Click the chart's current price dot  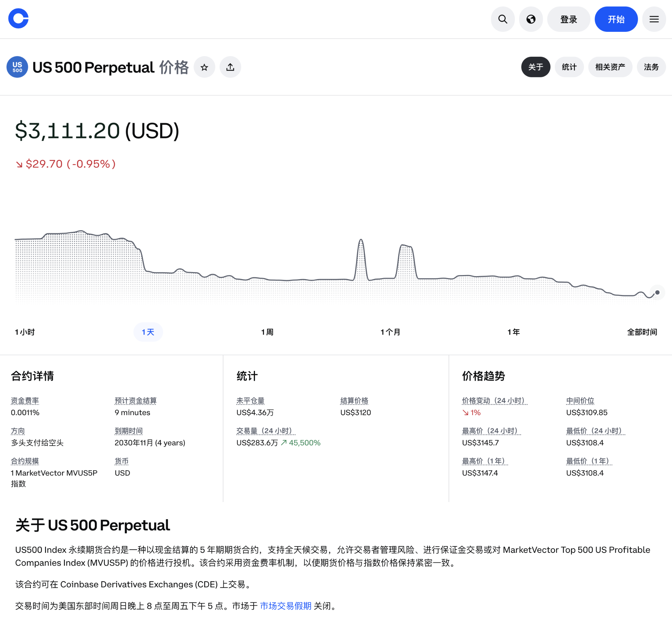click(x=657, y=292)
